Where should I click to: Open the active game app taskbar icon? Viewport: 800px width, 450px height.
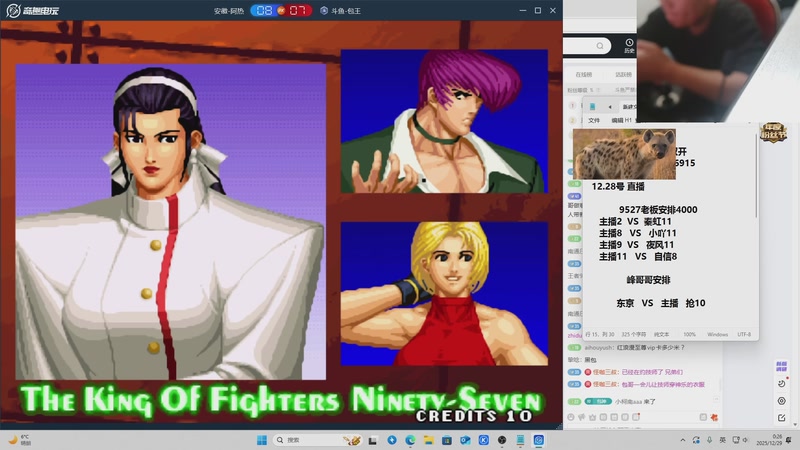[x=539, y=440]
